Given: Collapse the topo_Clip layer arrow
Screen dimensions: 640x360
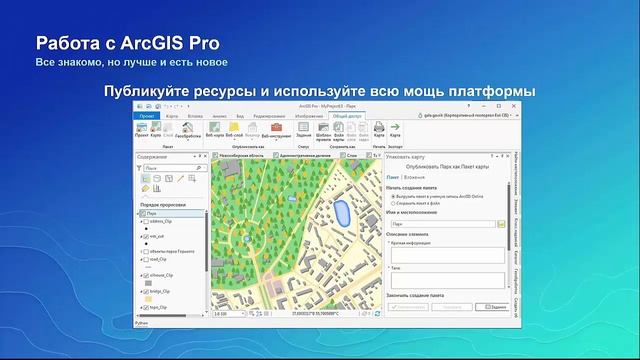Looking at the screenshot, I should click(x=142, y=308).
